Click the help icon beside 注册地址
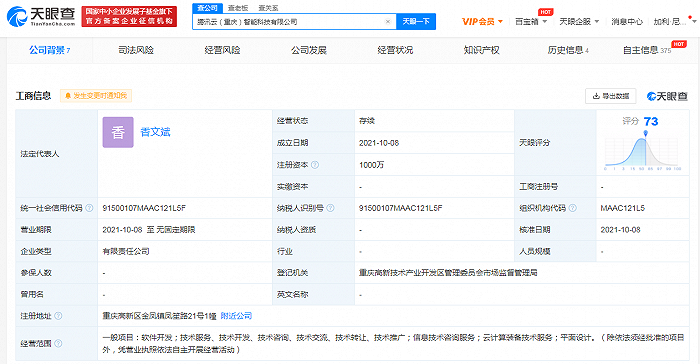 (x=58, y=316)
